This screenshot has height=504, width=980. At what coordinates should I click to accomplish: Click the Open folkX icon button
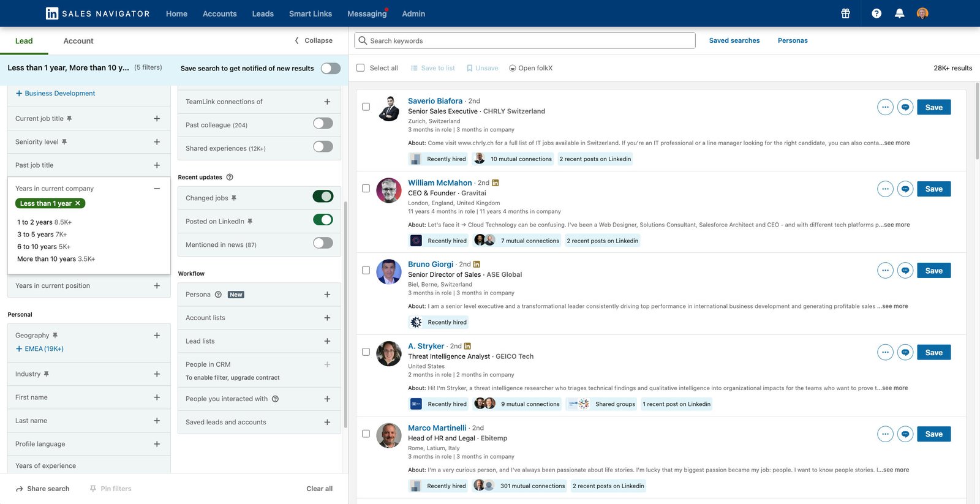coord(530,68)
